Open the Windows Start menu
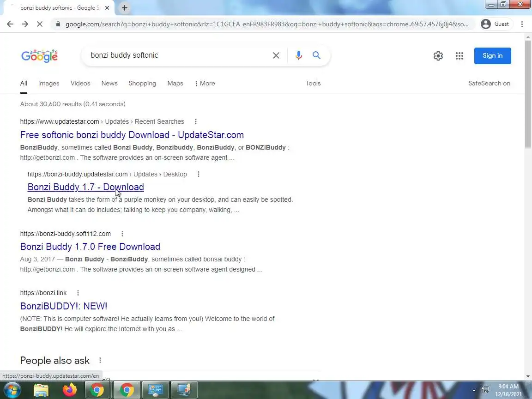 (x=11, y=390)
